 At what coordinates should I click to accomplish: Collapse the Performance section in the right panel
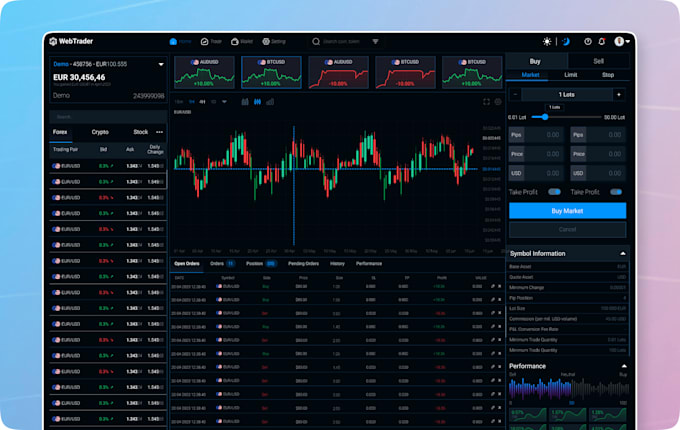coord(624,366)
